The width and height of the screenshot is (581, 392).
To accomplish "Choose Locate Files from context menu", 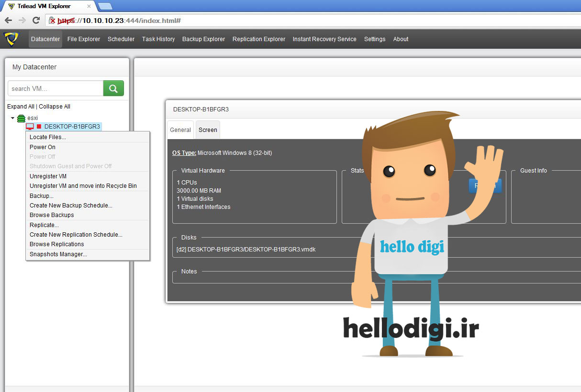I will 88,137.
